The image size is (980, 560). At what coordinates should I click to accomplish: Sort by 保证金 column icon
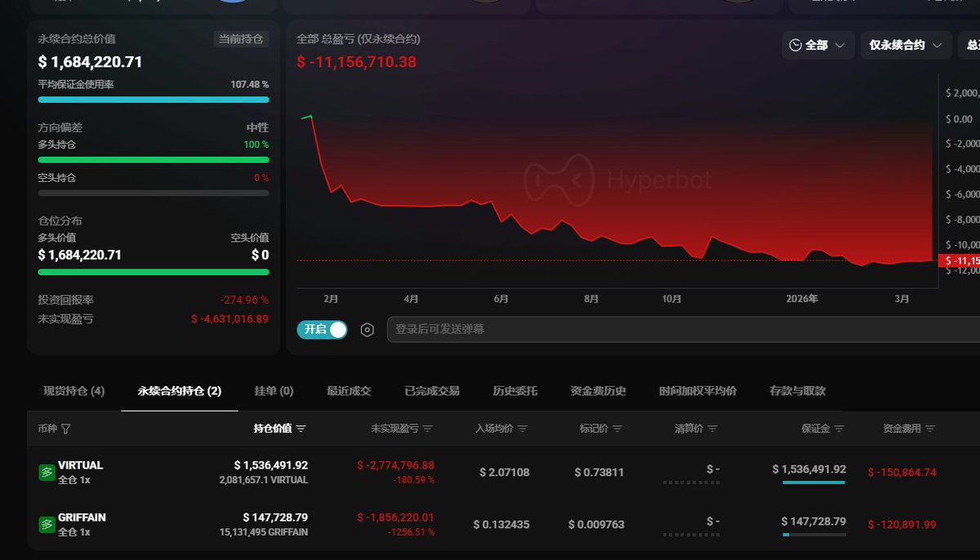coord(839,429)
